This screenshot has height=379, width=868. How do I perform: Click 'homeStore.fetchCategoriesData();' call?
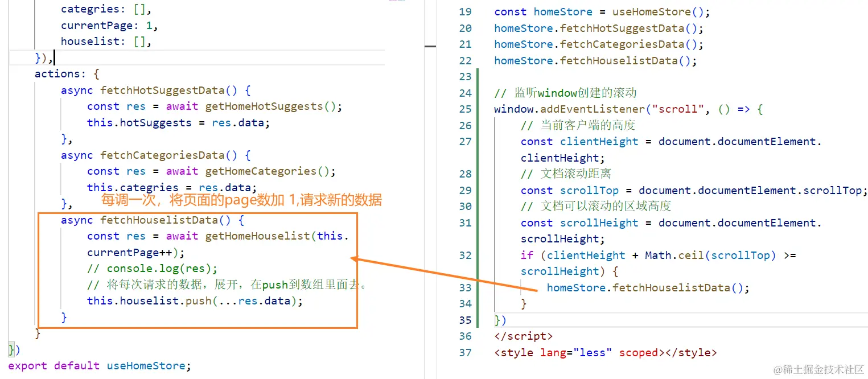click(x=599, y=44)
